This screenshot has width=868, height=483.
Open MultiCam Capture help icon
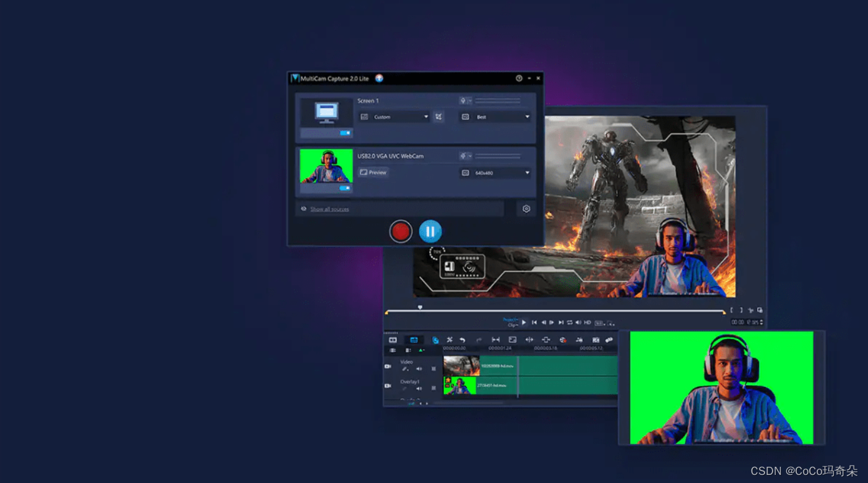pos(519,79)
